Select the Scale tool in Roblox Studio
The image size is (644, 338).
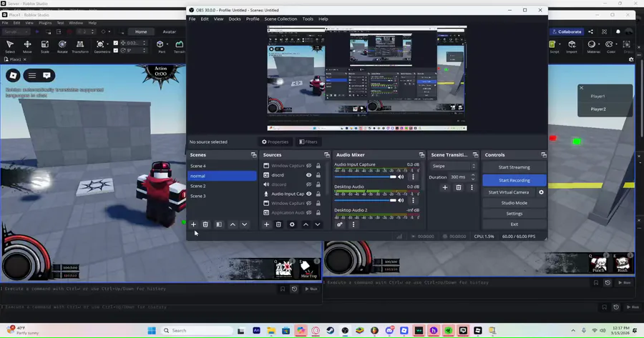[x=45, y=46]
